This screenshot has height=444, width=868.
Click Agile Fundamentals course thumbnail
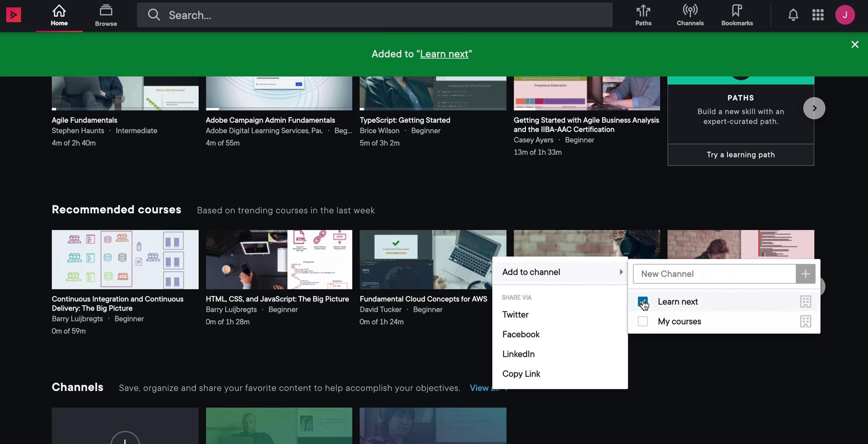(125, 93)
